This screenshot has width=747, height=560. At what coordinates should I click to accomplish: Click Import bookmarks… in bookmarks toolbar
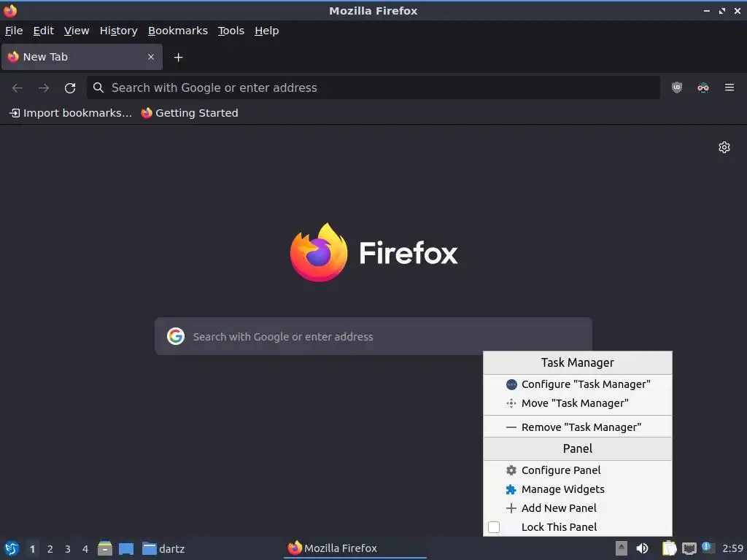tap(71, 113)
